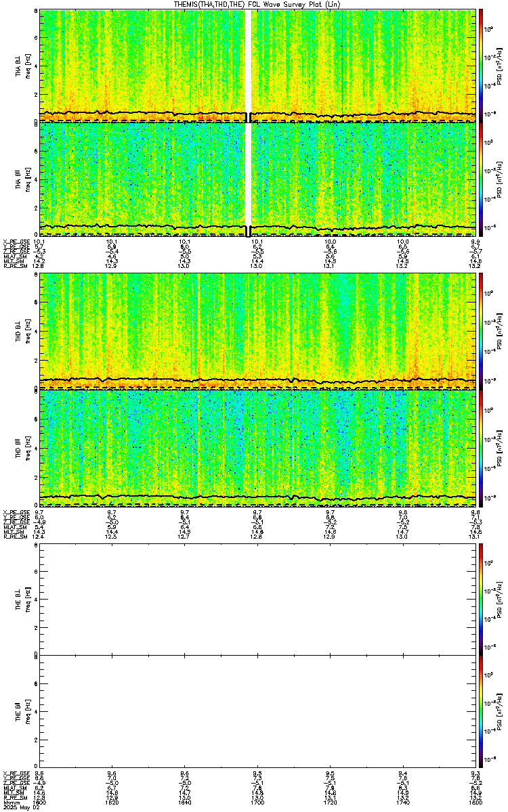
Task: Click the 1720 time tick label
Action: tap(330, 803)
